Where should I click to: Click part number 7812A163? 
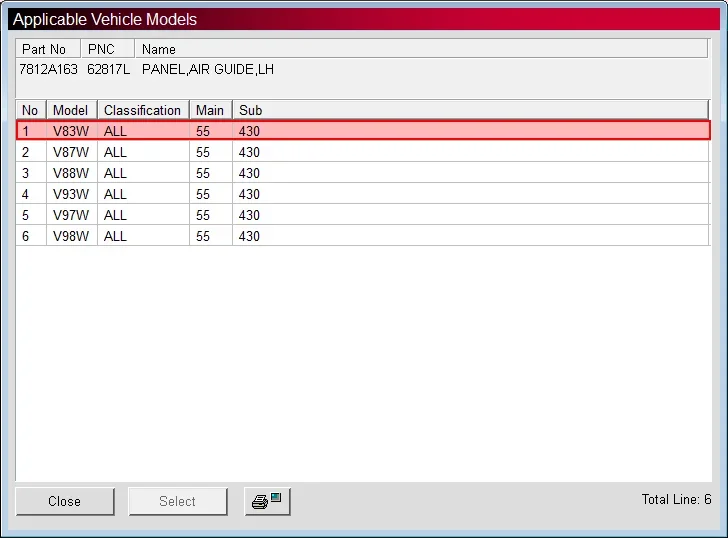coord(48,69)
